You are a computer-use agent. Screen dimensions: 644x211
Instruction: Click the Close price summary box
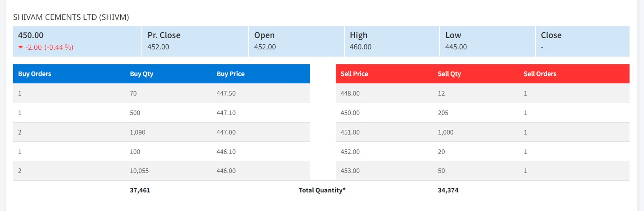(583, 41)
